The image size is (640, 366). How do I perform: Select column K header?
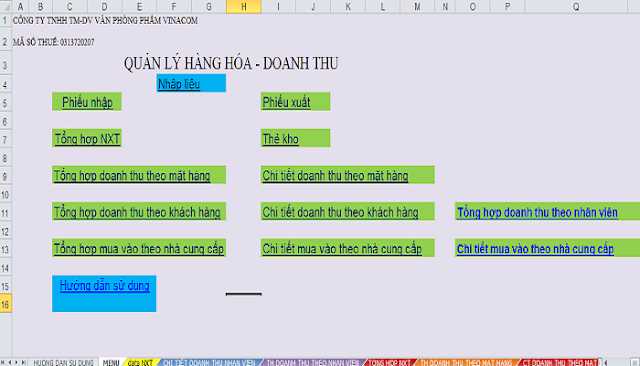[348, 7]
